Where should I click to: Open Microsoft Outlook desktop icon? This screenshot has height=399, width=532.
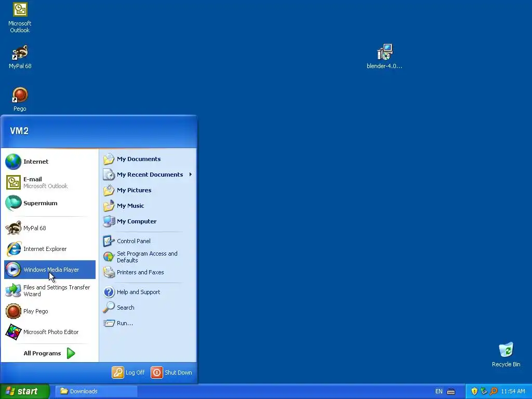pyautogui.click(x=20, y=18)
